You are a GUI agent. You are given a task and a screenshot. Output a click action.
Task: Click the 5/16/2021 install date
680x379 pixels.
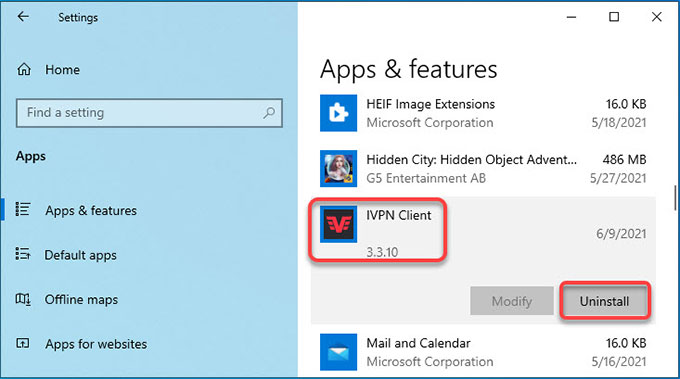click(619, 362)
